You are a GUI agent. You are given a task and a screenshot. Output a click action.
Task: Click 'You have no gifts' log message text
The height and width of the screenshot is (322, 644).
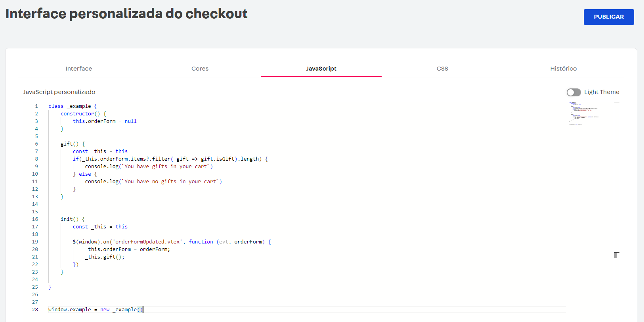pos(150,182)
